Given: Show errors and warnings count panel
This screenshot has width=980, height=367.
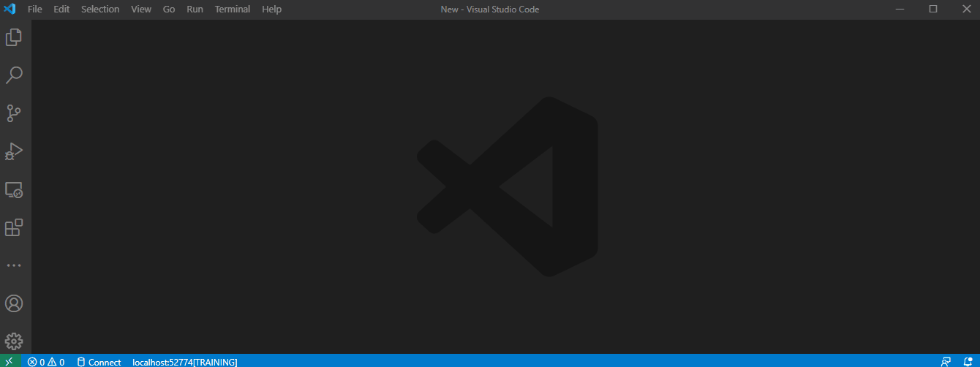Looking at the screenshot, I should 46,362.
